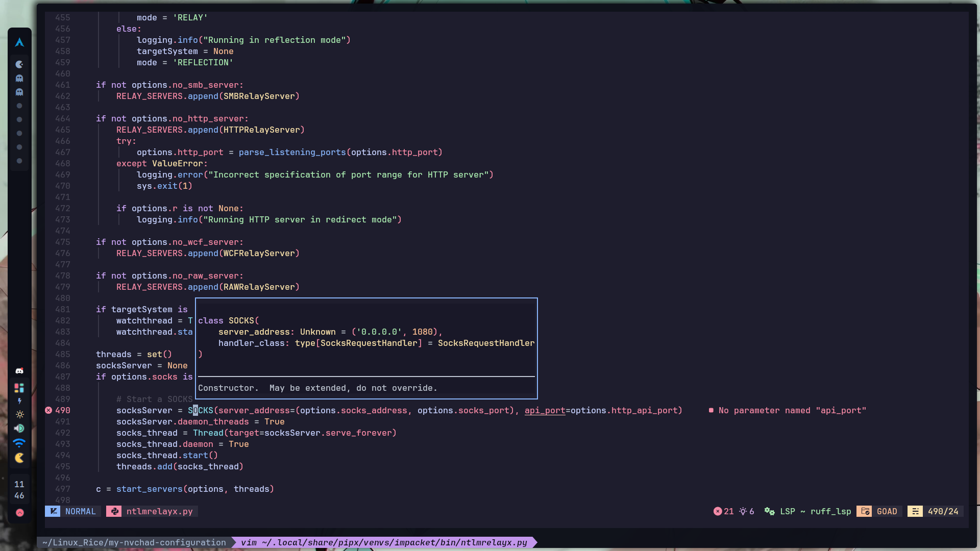Image resolution: width=980 pixels, height=551 pixels.
Task: Click the lightbulb hints count 6
Action: pyautogui.click(x=746, y=511)
